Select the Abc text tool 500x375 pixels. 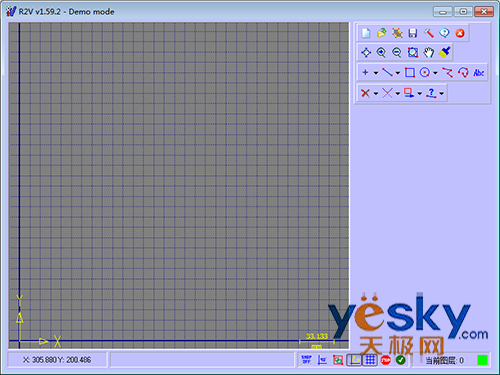[x=479, y=72]
